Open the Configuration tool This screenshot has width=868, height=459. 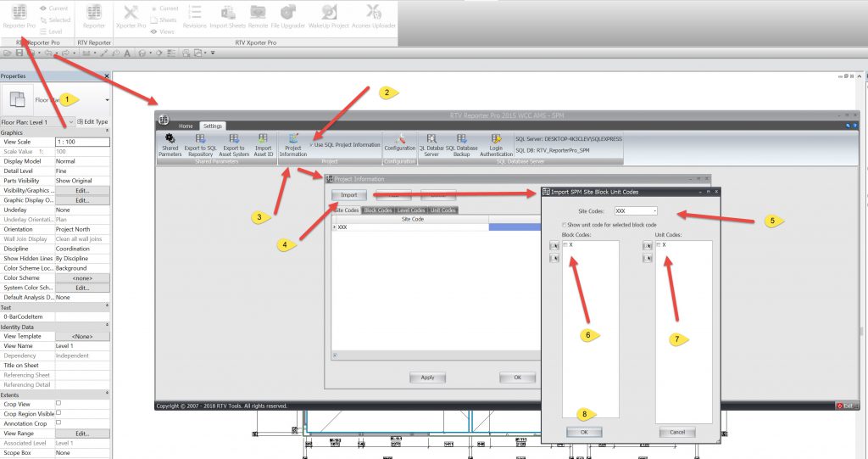pyautogui.click(x=399, y=139)
